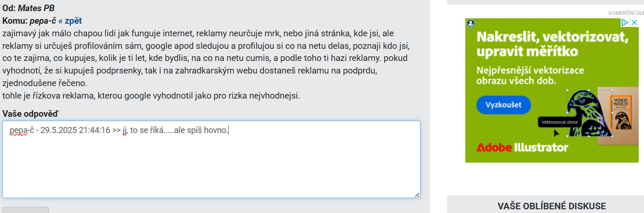Click the Komerční sdělení label
Viewport: 644px width, 213px height.
click(626, 13)
